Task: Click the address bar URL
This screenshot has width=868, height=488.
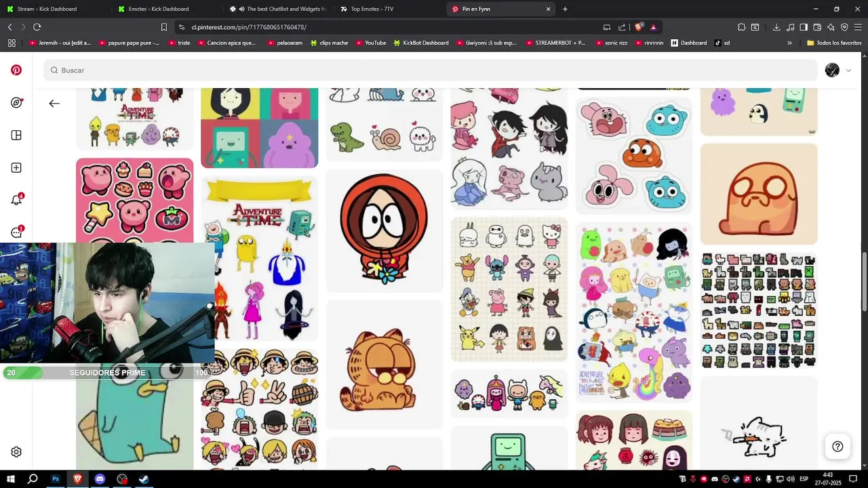Action: [x=249, y=27]
